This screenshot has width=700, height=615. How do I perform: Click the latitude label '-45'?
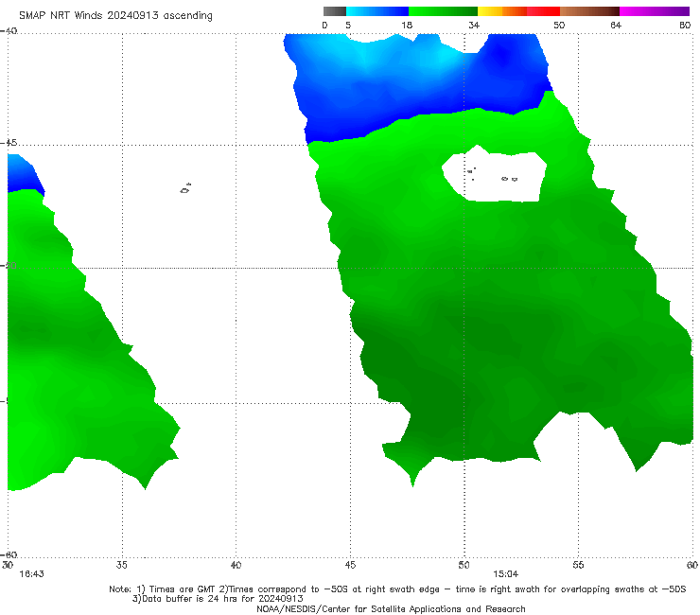(x=9, y=143)
